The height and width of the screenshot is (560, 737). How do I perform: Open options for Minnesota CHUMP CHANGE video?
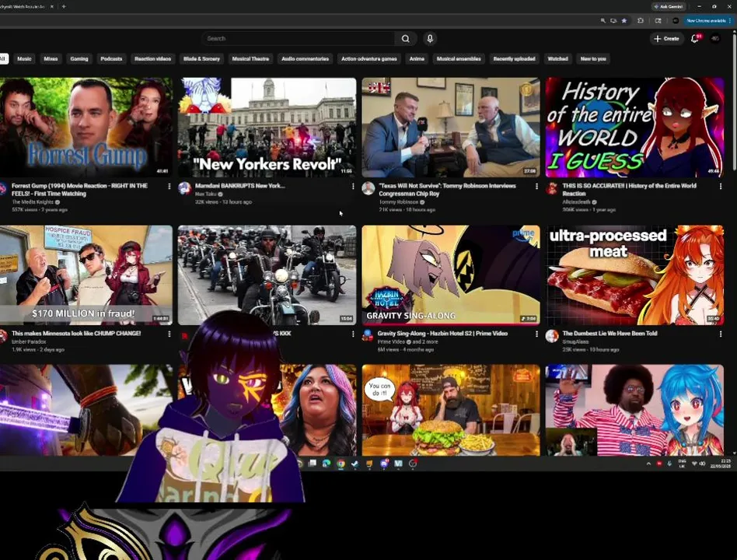tap(169, 334)
